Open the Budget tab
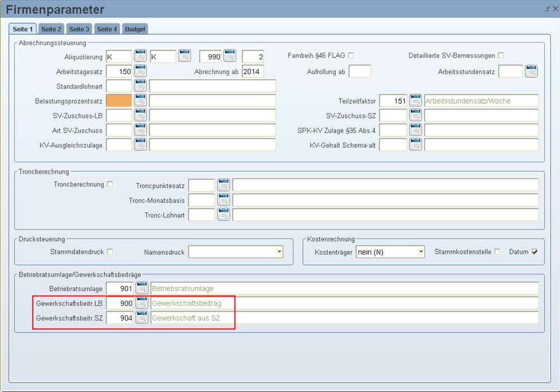The width and height of the screenshot is (560, 392). point(135,29)
